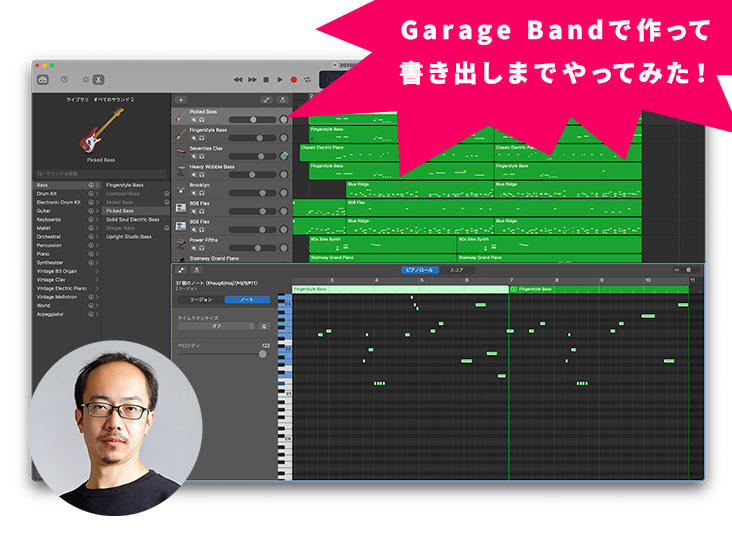Image resolution: width=732 pixels, height=540 pixels.
Task: Select the Brooklyn drum kit track icon
Action: click(181, 189)
